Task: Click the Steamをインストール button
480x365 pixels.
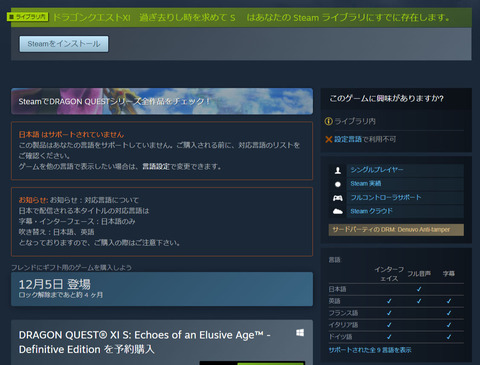Action: pyautogui.click(x=64, y=44)
